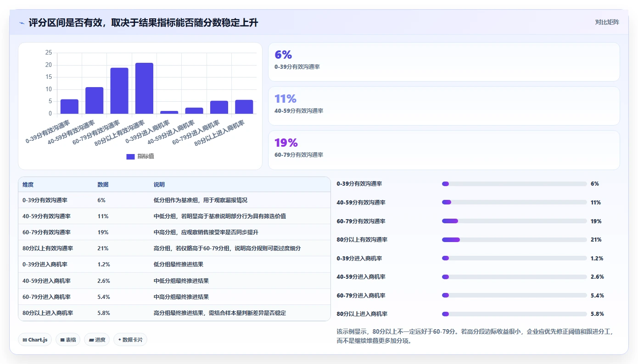Click the 0-39分有效沟通率 bar in chart
The height and width of the screenshot is (364, 638).
click(x=69, y=106)
